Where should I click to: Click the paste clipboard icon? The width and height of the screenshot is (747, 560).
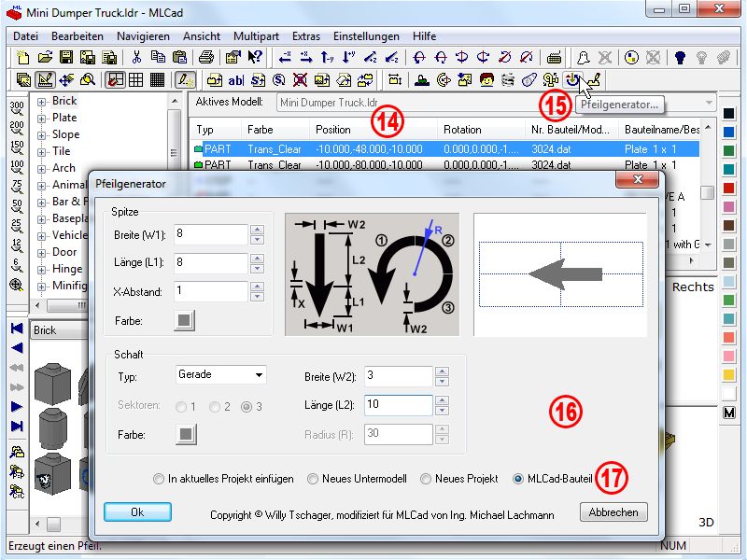[x=179, y=57]
